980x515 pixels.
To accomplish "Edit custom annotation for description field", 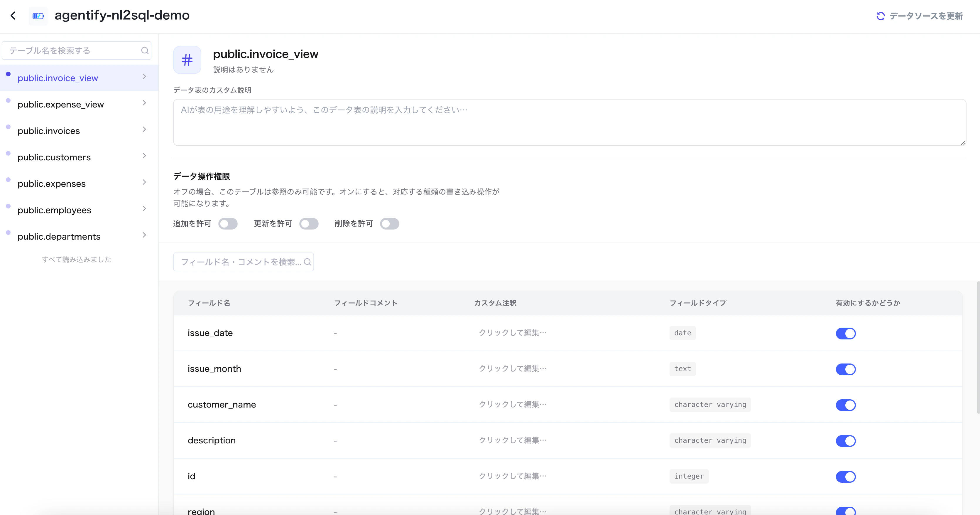I will 512,440.
